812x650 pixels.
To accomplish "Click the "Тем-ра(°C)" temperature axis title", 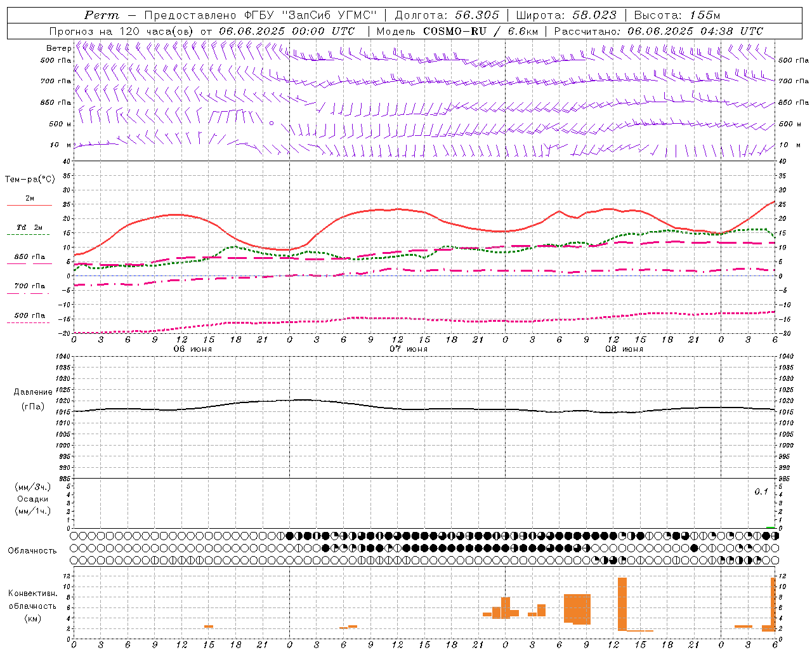I will (x=30, y=180).
